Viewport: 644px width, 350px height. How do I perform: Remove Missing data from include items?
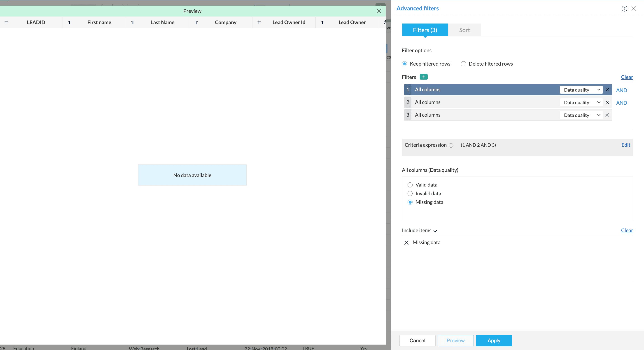406,243
